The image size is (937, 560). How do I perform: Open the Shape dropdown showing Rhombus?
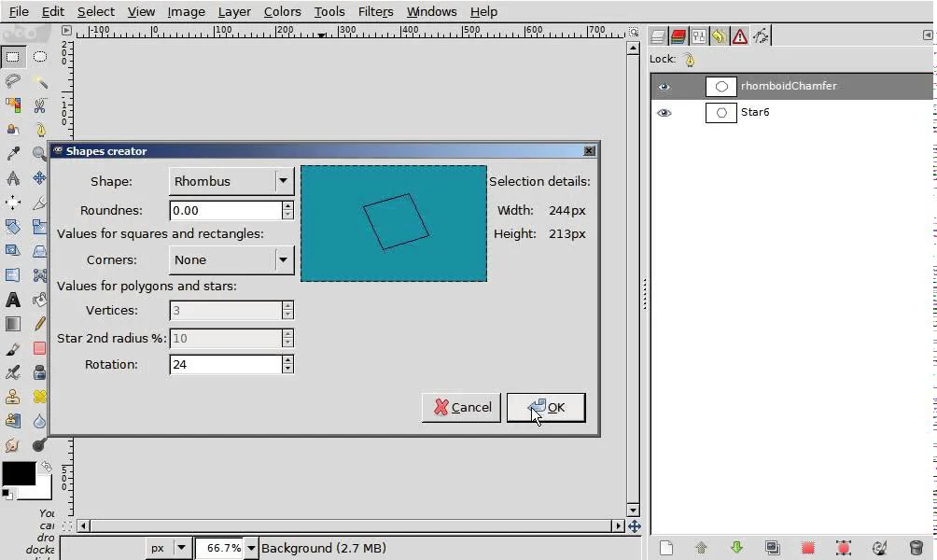click(231, 181)
